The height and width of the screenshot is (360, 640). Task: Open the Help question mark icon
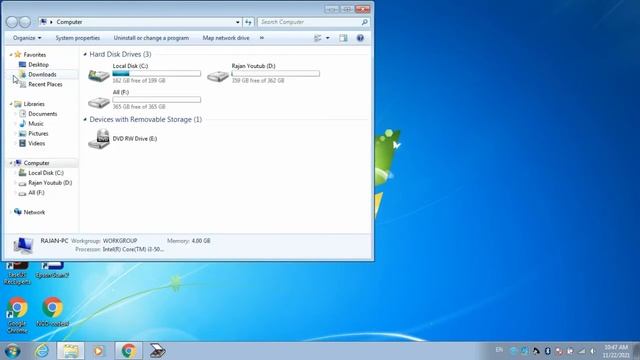pyautogui.click(x=360, y=38)
